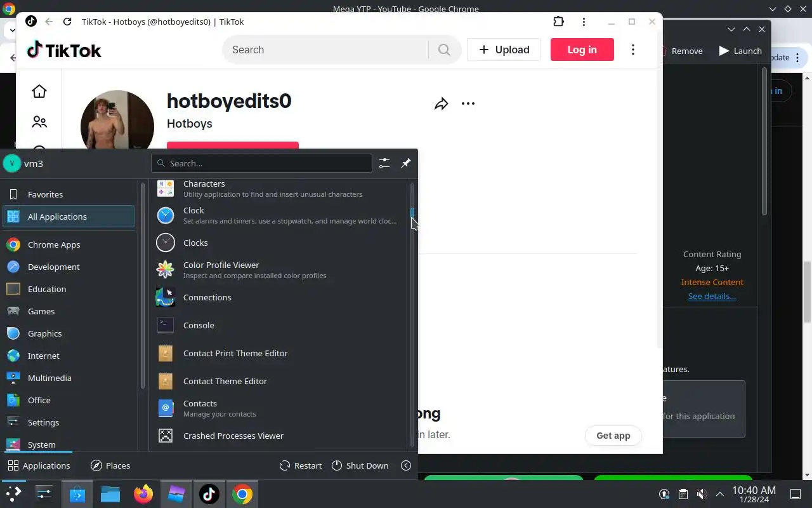Open the Settings category
Screen dimensions: 812x508
pyautogui.click(x=69, y=422)
